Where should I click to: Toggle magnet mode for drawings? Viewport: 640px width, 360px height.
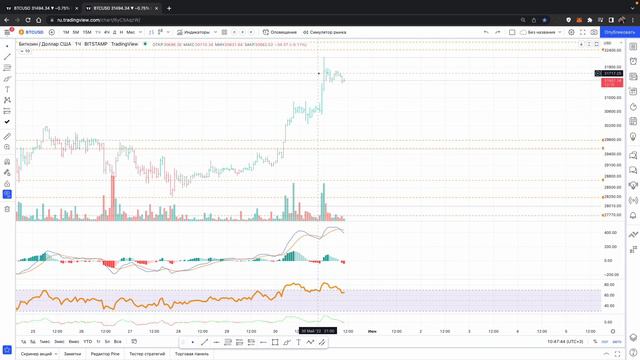tap(7, 162)
